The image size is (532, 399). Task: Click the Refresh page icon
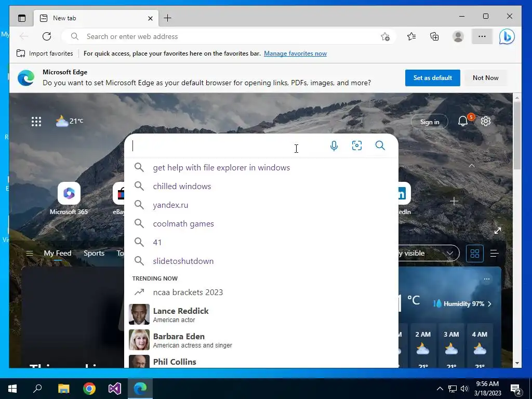[47, 36]
